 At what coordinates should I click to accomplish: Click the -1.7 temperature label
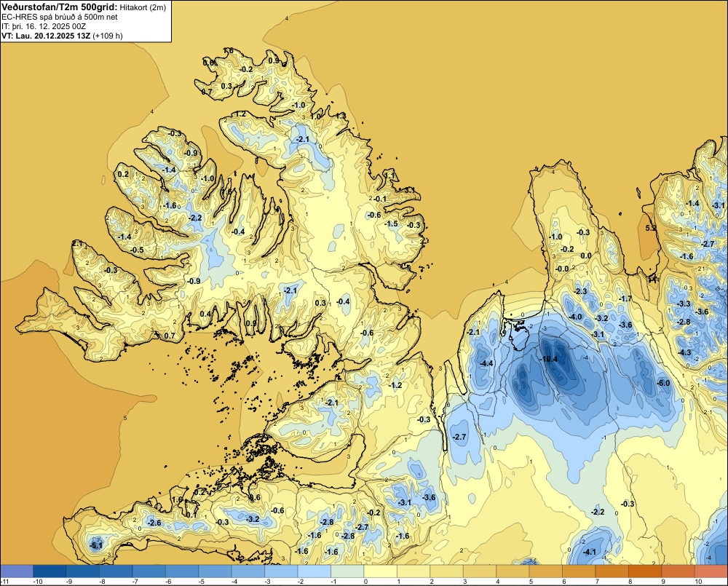tap(625, 298)
